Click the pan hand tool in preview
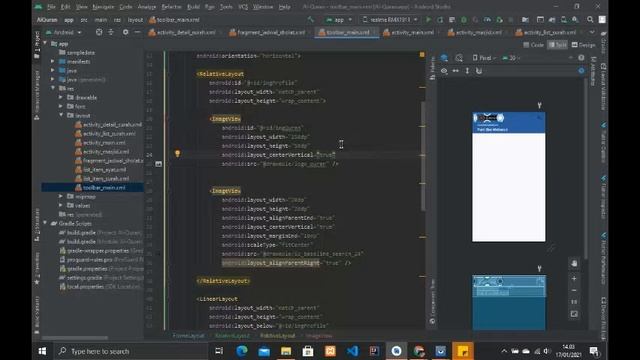640x360 pixels. coord(574,263)
